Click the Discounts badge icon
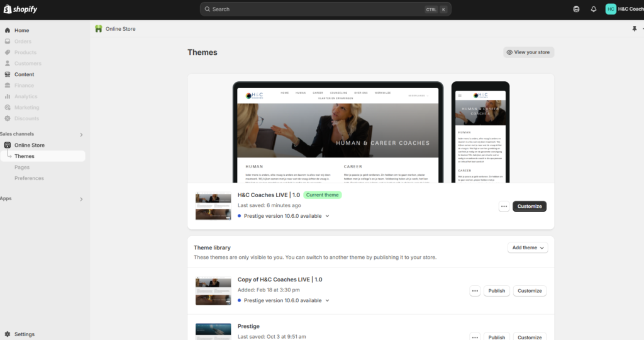Image resolution: width=644 pixels, height=340 pixels. [x=8, y=118]
